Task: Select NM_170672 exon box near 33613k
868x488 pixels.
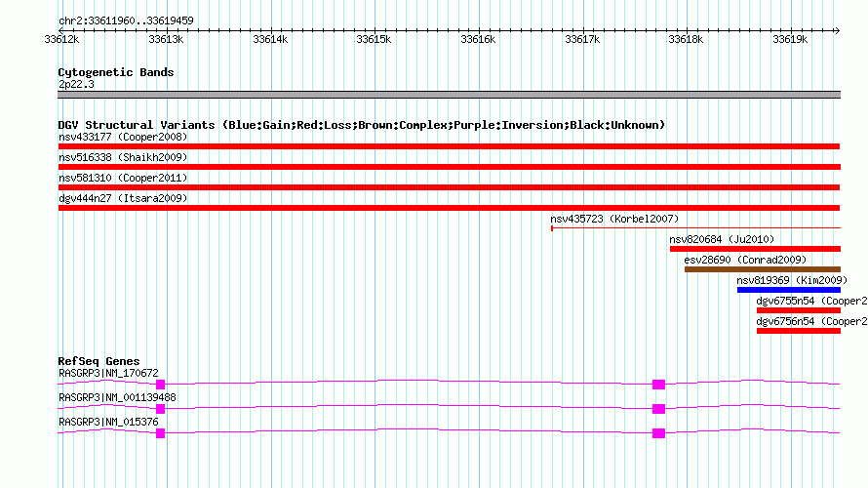Action: coord(161,385)
